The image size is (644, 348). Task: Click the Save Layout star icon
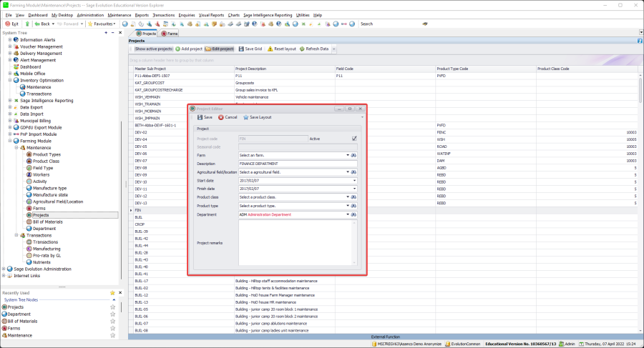[246, 117]
